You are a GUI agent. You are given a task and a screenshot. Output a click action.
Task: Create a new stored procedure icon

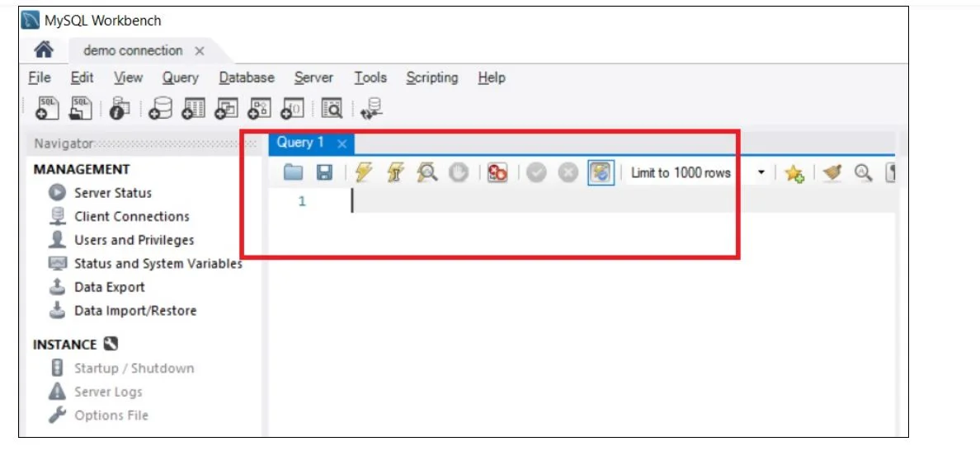click(x=259, y=107)
